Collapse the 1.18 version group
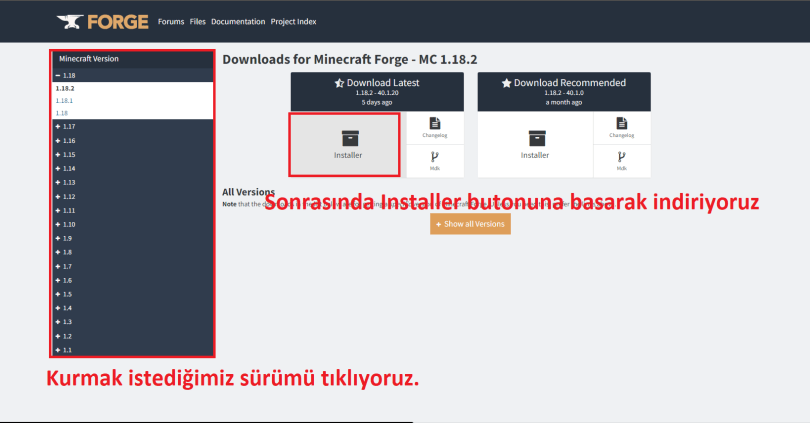The image size is (810, 423). point(133,75)
